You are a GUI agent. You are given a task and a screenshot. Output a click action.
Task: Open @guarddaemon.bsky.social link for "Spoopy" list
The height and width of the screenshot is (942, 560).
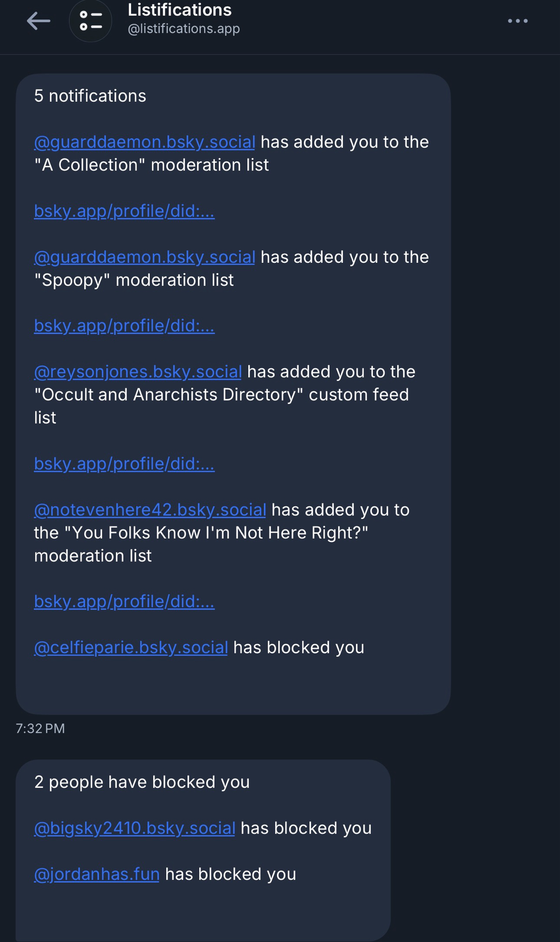click(x=145, y=257)
